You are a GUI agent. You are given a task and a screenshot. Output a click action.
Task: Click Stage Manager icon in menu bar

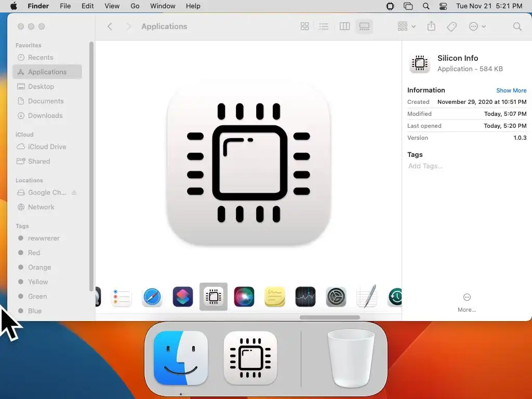click(408, 6)
